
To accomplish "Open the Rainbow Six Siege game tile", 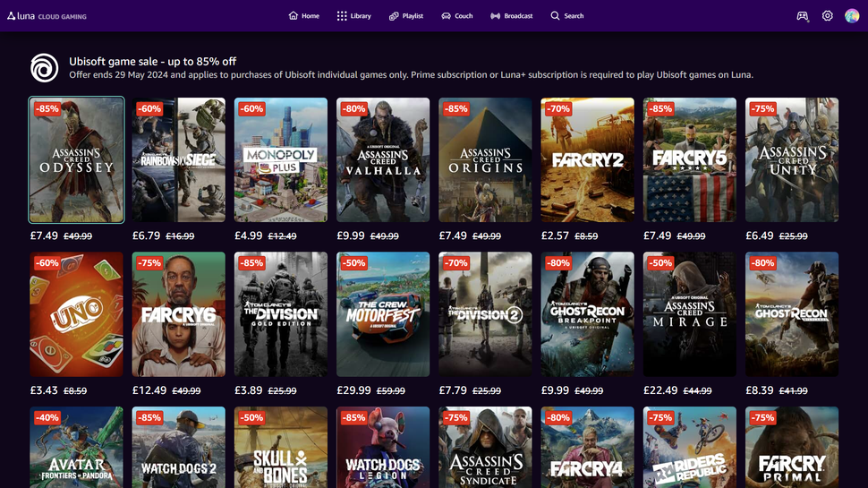I will 179,160.
